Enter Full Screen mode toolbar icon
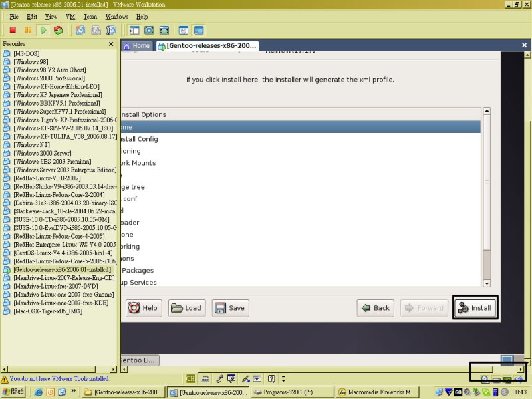The width and height of the screenshot is (532, 399). pyautogui.click(x=164, y=30)
